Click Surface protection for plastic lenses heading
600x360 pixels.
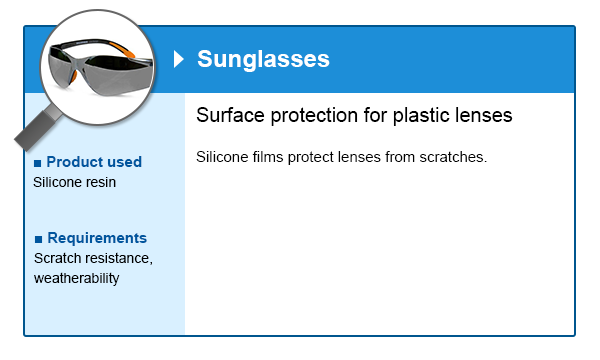point(354,115)
